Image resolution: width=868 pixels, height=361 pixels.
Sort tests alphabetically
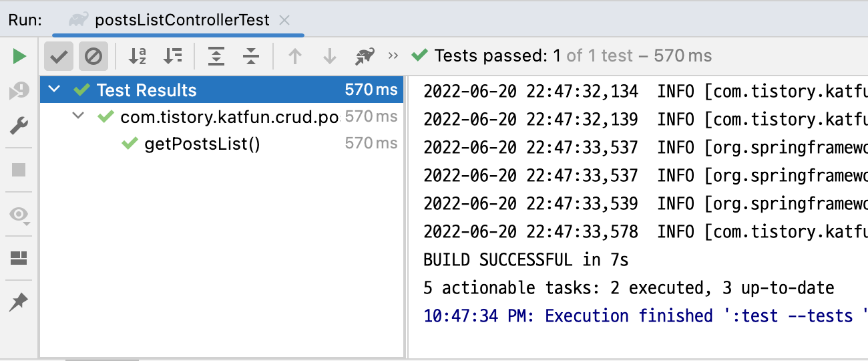138,56
